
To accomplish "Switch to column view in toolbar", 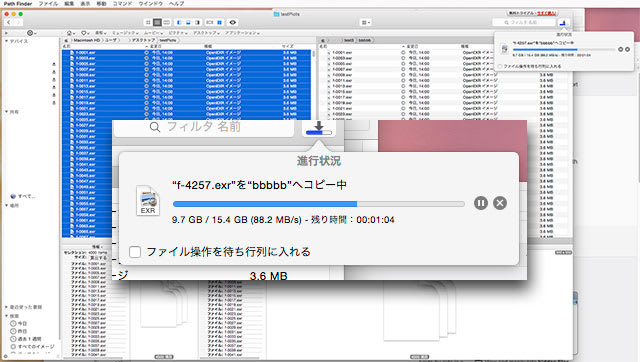I will 167,22.
